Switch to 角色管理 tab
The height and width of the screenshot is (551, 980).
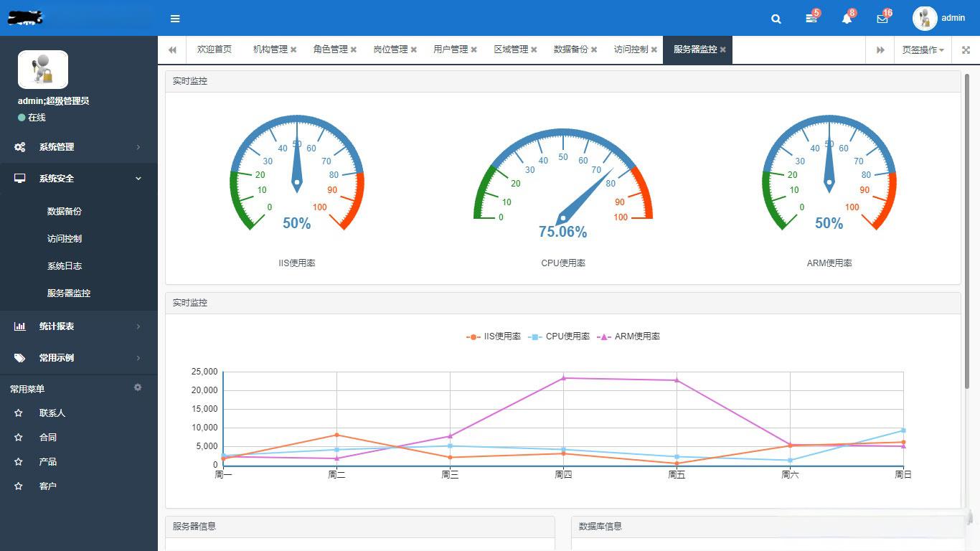pyautogui.click(x=331, y=50)
